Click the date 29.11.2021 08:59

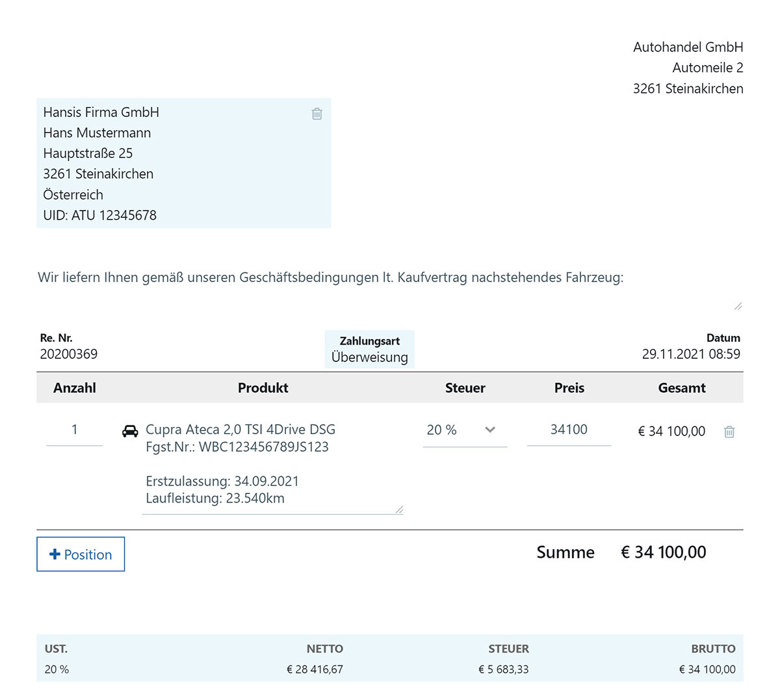click(691, 354)
